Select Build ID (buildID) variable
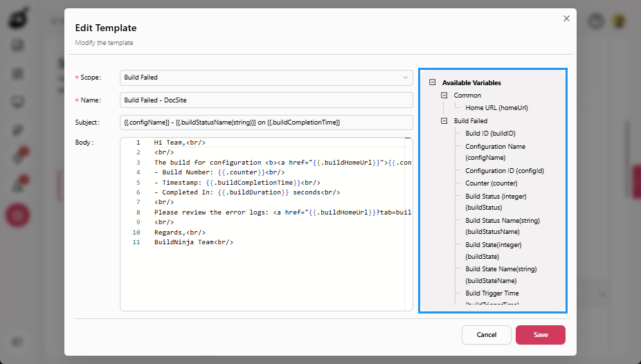 (x=490, y=134)
